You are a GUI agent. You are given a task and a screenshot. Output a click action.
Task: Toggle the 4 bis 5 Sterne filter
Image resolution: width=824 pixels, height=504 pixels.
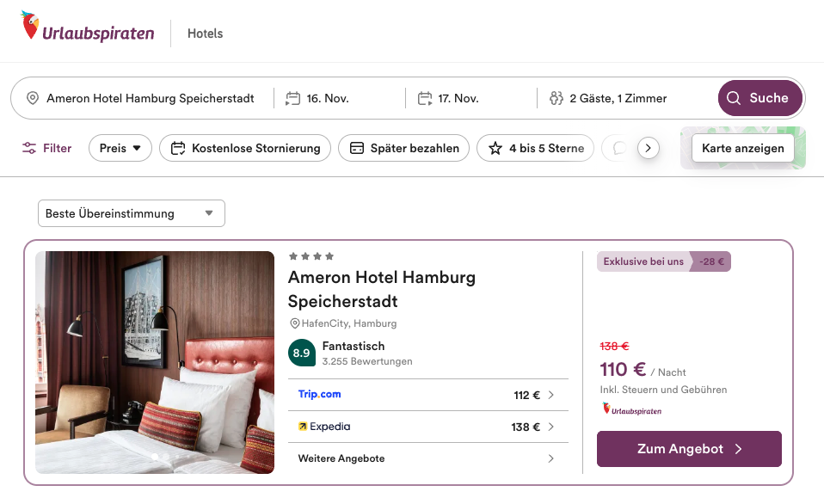coord(536,148)
